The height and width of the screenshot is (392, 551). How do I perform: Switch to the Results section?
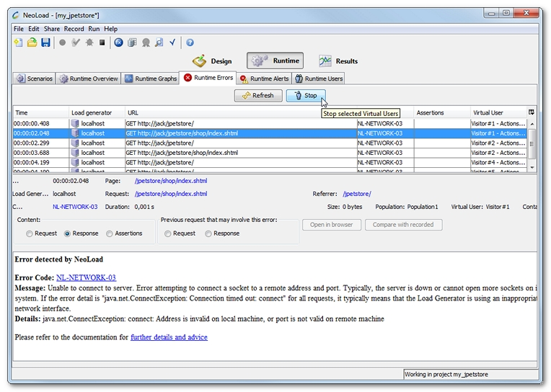point(338,61)
